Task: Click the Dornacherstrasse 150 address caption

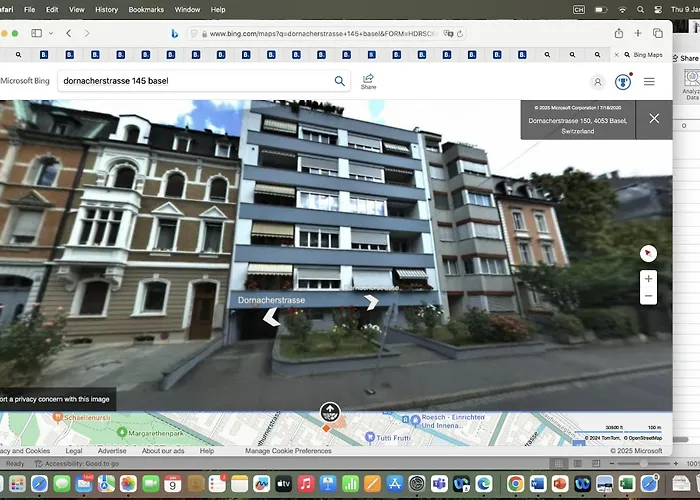Action: (x=578, y=126)
